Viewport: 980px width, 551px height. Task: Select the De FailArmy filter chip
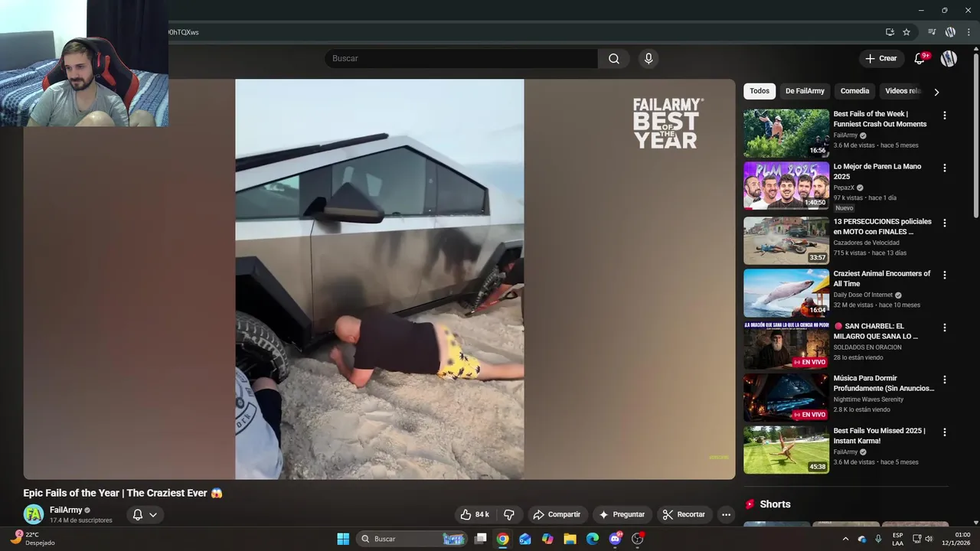[x=805, y=91]
